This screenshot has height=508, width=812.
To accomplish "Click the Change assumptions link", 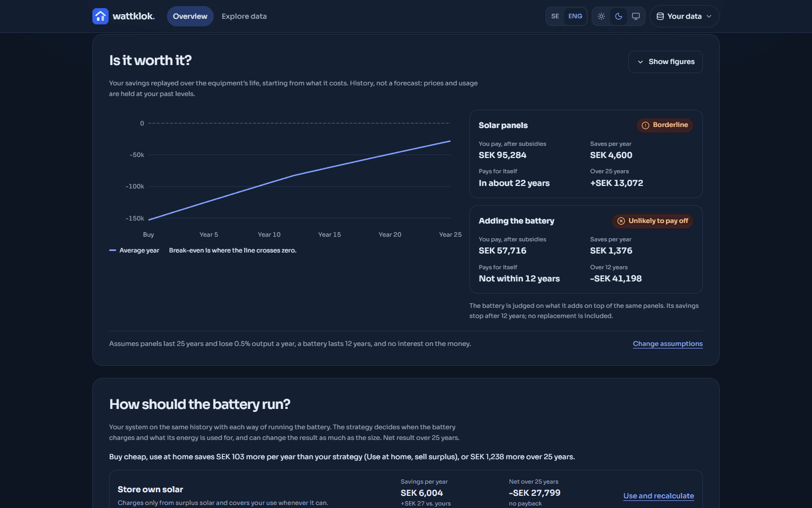I will (668, 344).
